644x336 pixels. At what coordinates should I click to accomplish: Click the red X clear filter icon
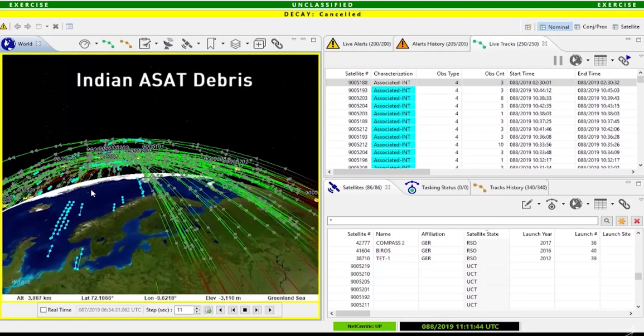(x=636, y=221)
